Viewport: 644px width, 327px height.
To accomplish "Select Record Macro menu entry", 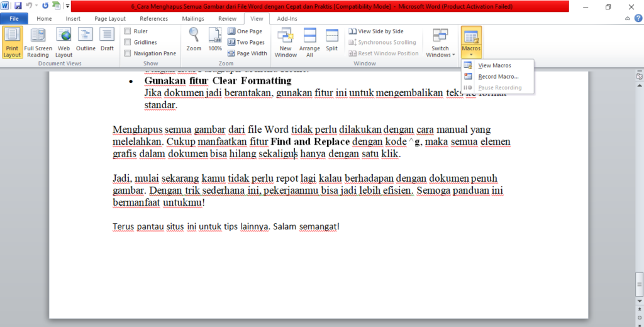I will tap(498, 77).
